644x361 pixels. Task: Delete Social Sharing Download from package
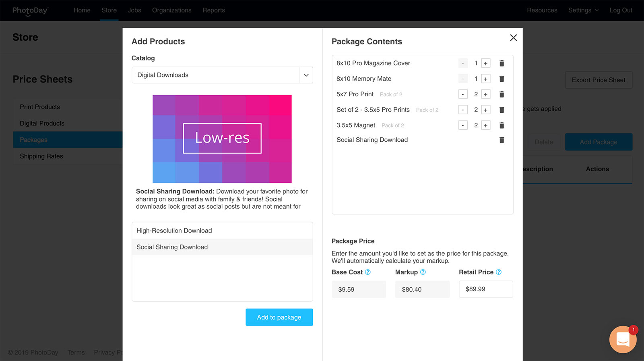(x=502, y=140)
